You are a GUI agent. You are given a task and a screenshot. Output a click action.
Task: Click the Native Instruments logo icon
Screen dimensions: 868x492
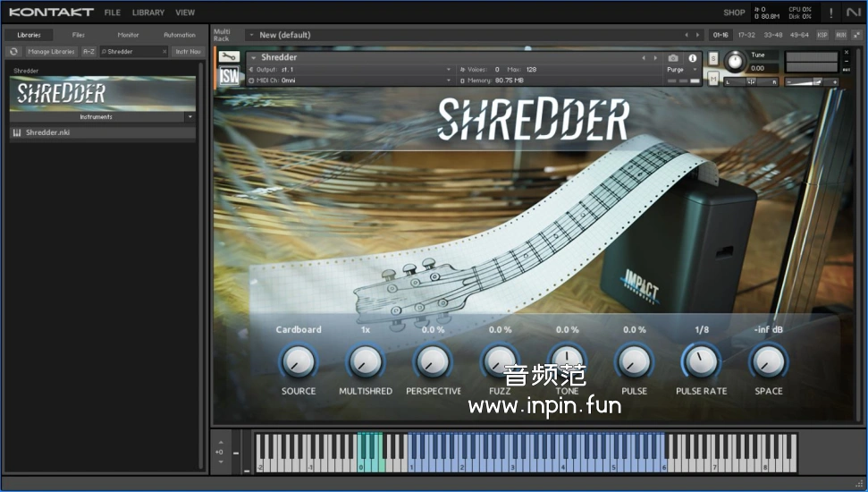click(853, 13)
